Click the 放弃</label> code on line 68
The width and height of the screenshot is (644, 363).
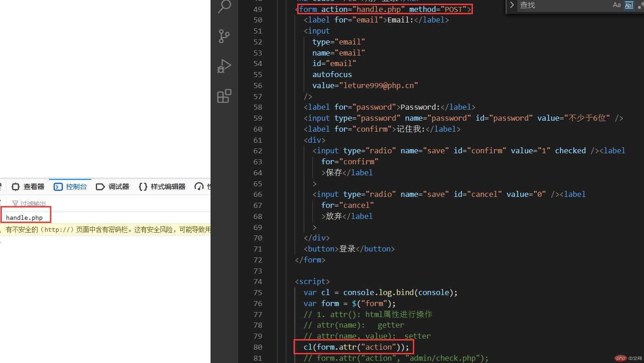(x=347, y=216)
